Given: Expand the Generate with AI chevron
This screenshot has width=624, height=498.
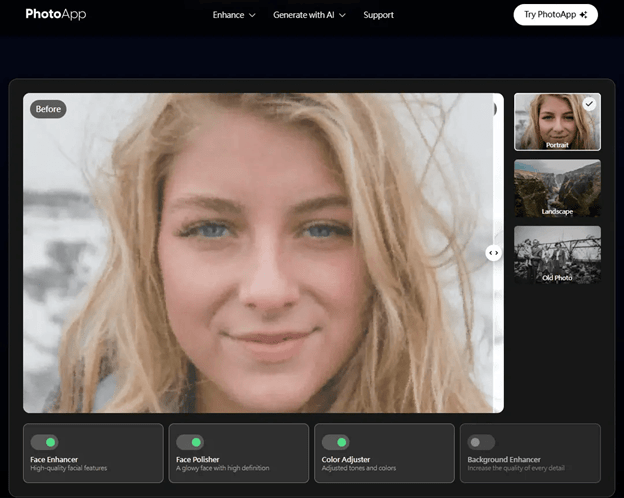Looking at the screenshot, I should (x=342, y=15).
